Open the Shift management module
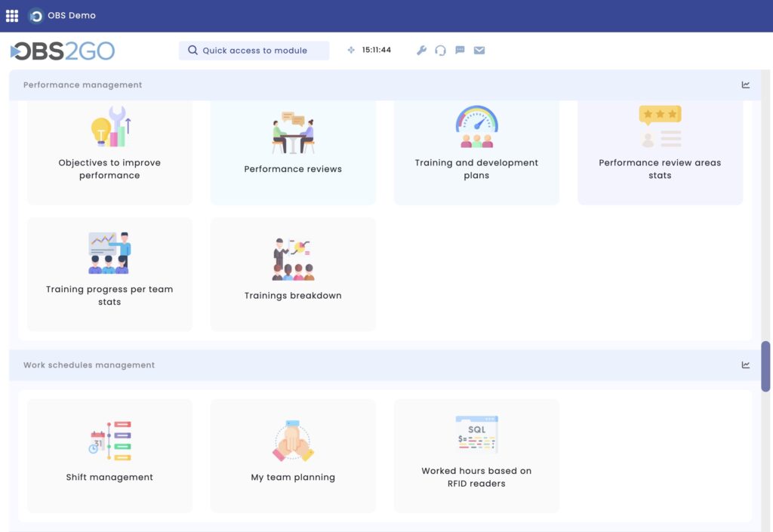 pos(109,456)
